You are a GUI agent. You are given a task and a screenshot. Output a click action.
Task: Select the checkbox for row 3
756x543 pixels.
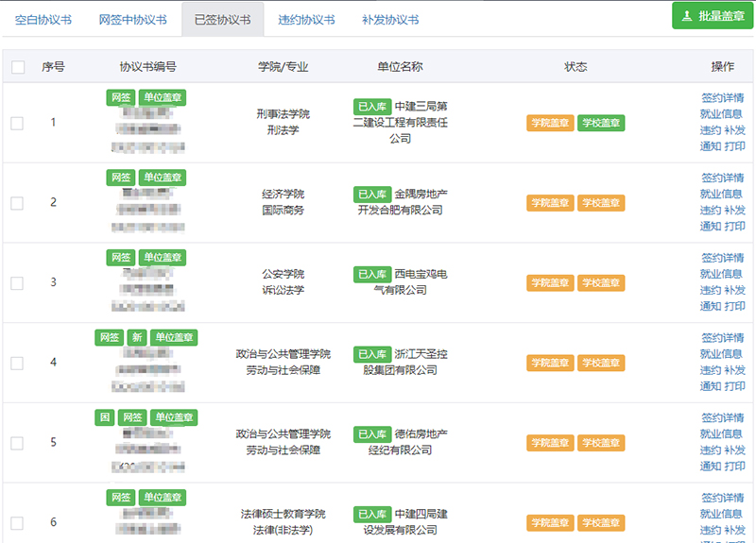click(17, 282)
